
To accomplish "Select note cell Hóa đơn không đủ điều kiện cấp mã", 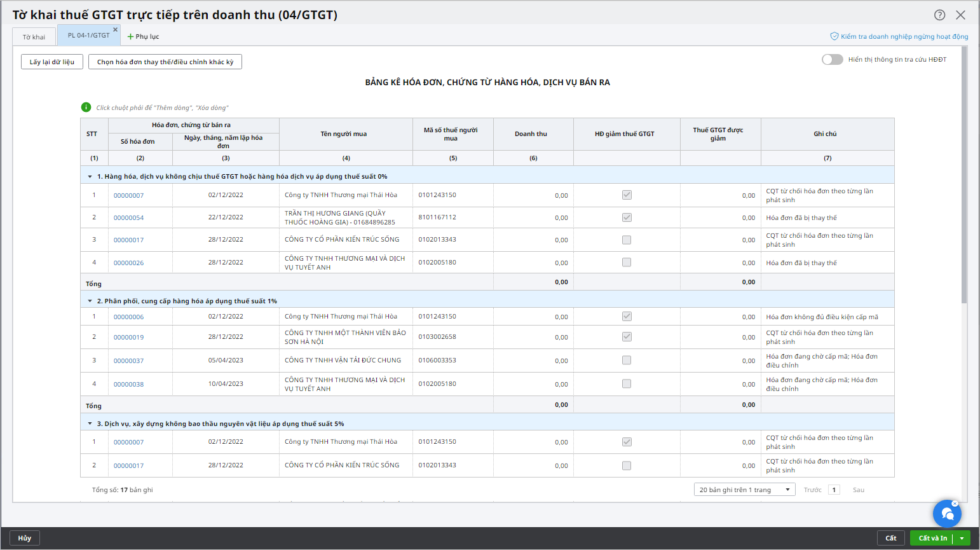I will coord(827,317).
